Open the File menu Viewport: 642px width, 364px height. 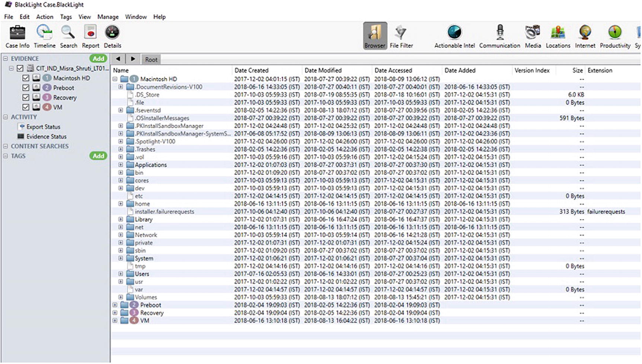9,17
